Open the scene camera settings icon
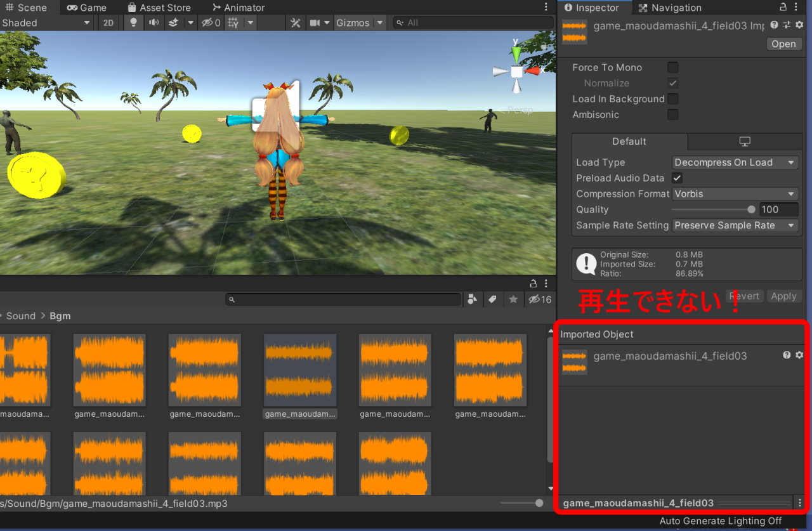Viewport: 812px width, 531px height. pos(315,22)
